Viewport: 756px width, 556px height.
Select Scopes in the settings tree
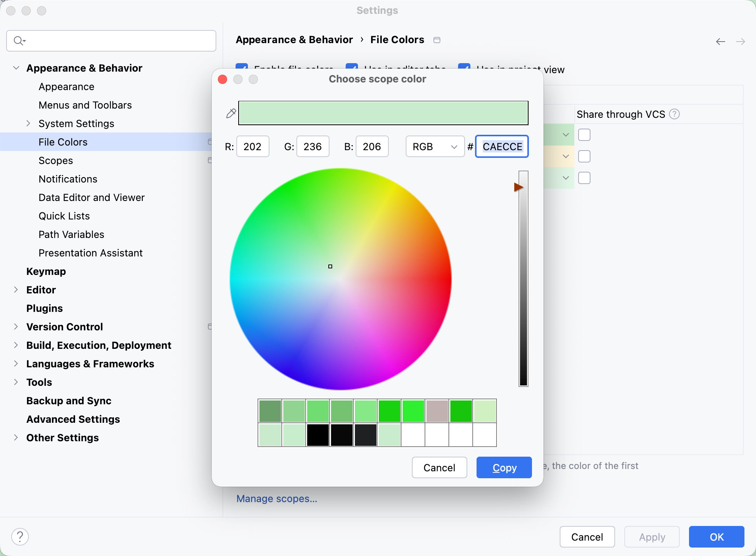pyautogui.click(x=55, y=161)
